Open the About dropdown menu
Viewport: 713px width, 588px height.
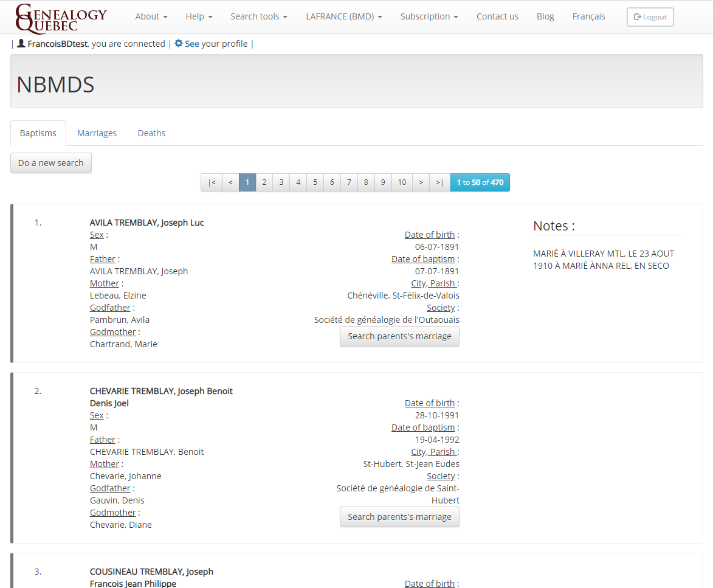(151, 16)
